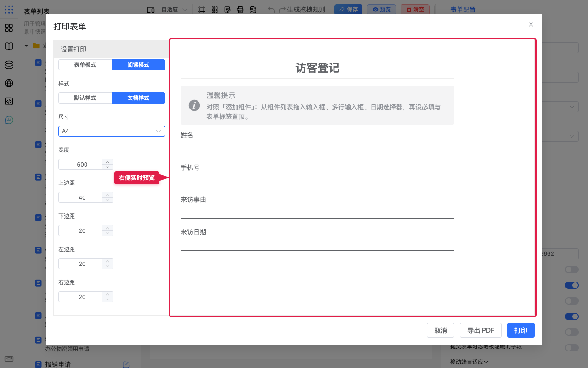Switch to 阅读模式 tab
This screenshot has width=588, height=368.
[138, 65]
